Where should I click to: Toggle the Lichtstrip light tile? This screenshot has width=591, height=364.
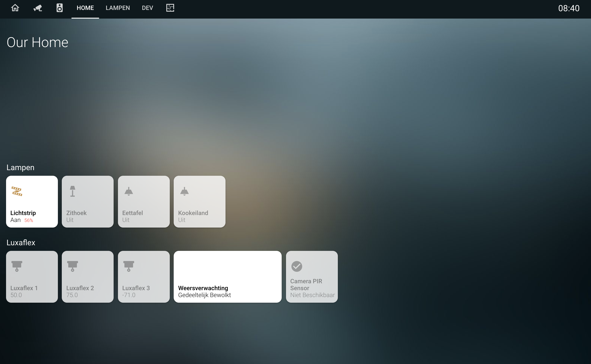tap(32, 202)
